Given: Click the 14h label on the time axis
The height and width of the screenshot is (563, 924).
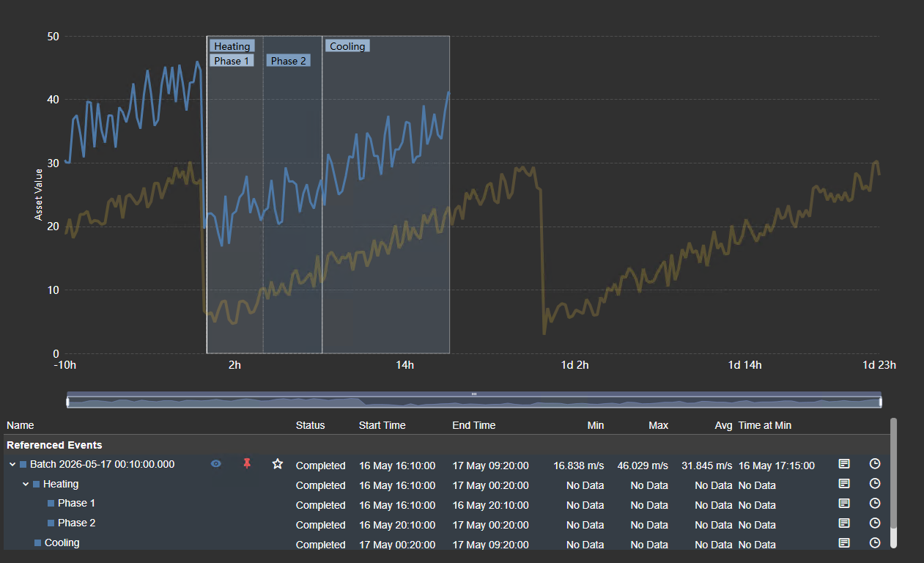Looking at the screenshot, I should point(404,365).
